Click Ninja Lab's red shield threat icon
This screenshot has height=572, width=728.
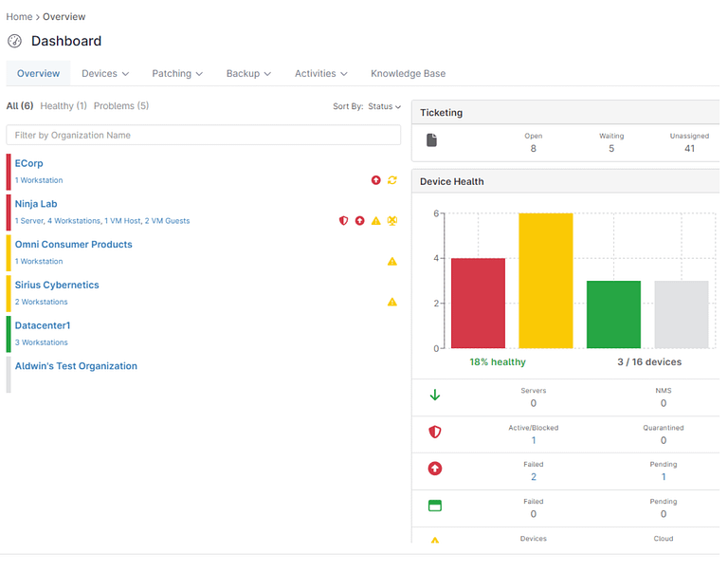344,221
